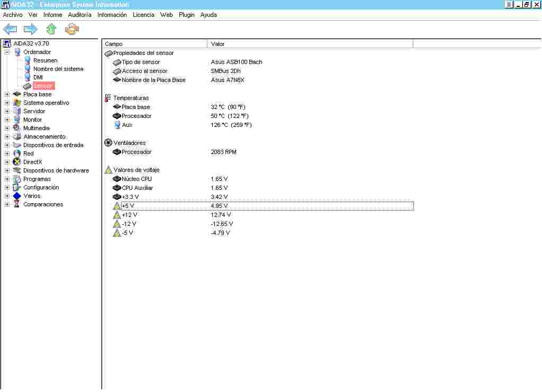
Task: Open the Ver menu
Action: [33, 15]
